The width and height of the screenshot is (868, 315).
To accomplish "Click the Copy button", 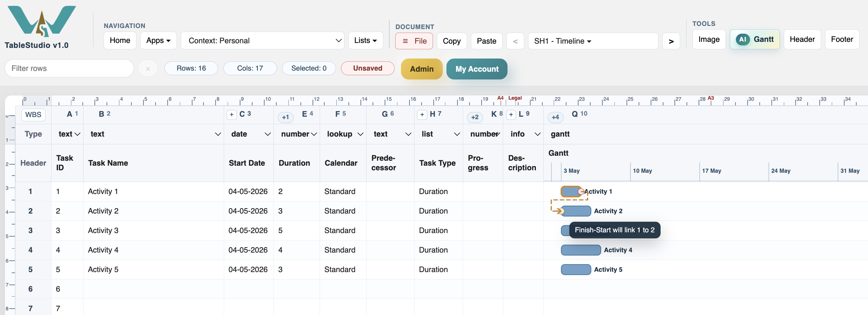I will pyautogui.click(x=452, y=41).
